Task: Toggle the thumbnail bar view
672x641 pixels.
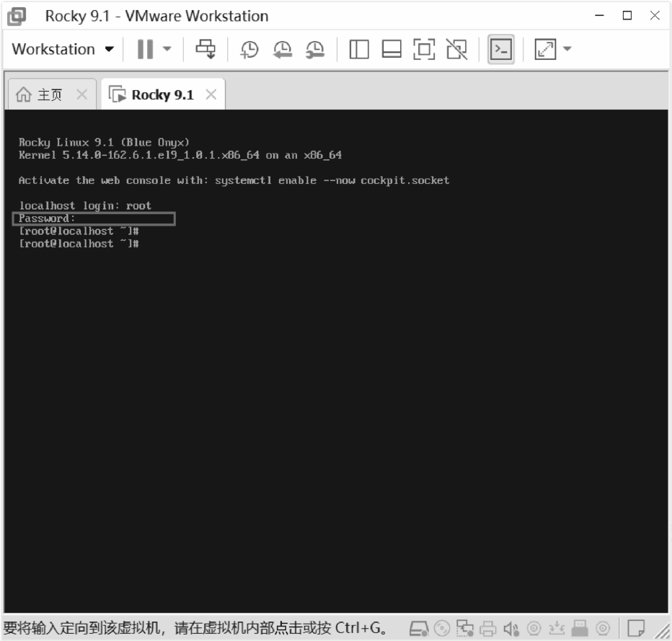Action: [x=392, y=49]
